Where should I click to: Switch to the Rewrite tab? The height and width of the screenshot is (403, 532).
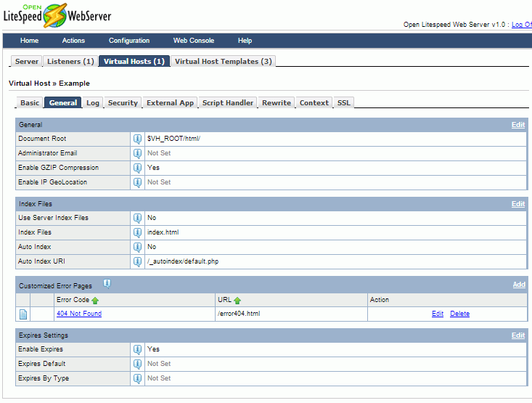coord(277,103)
